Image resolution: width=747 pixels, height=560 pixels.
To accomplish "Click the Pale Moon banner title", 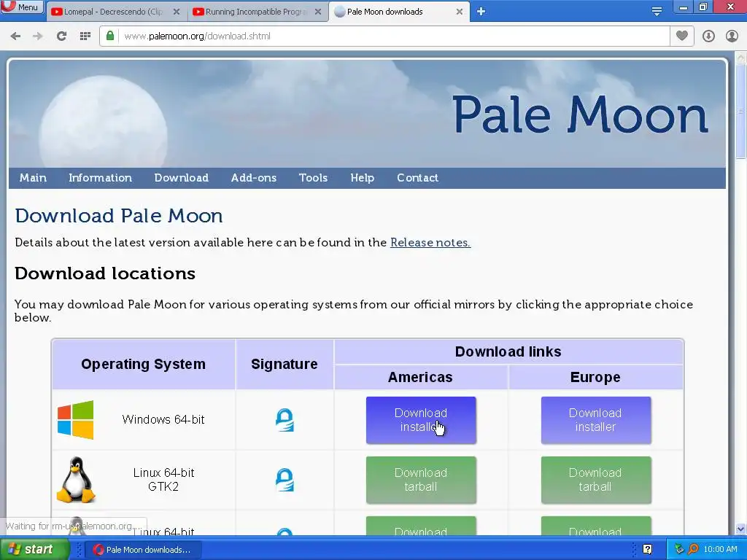I will click(580, 114).
